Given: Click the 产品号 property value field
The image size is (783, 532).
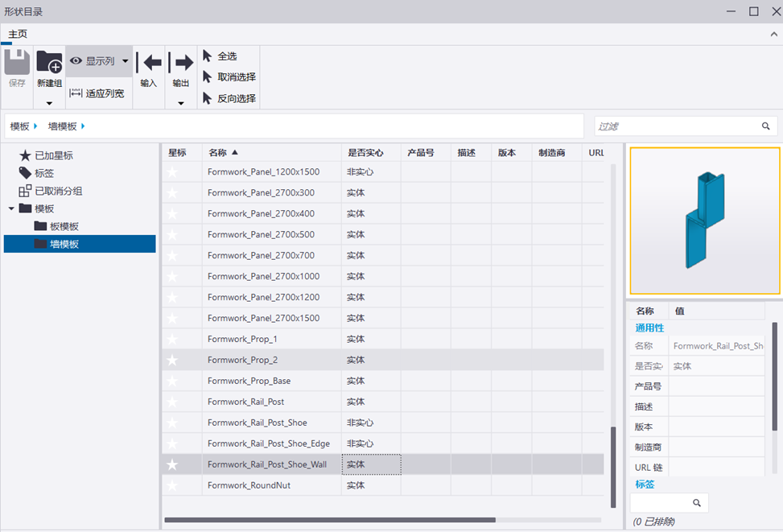Looking at the screenshot, I should [716, 386].
